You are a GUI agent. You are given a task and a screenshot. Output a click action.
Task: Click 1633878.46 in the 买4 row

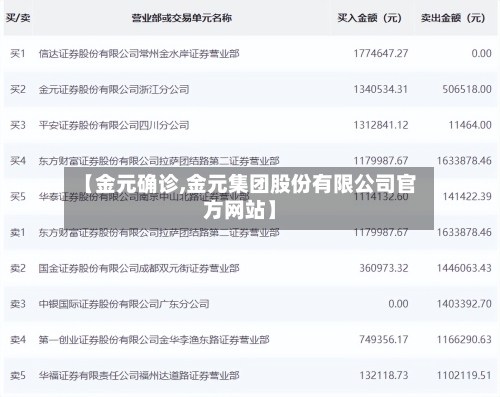[x=464, y=161]
